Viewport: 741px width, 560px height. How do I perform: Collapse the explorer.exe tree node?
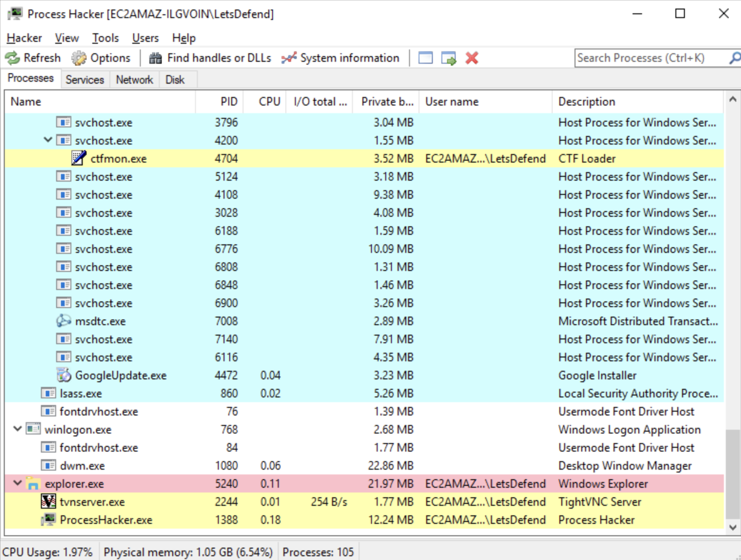click(x=17, y=483)
